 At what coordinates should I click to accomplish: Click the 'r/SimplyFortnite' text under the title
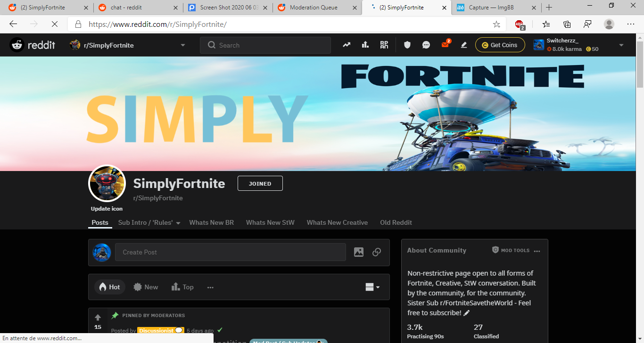(x=158, y=198)
